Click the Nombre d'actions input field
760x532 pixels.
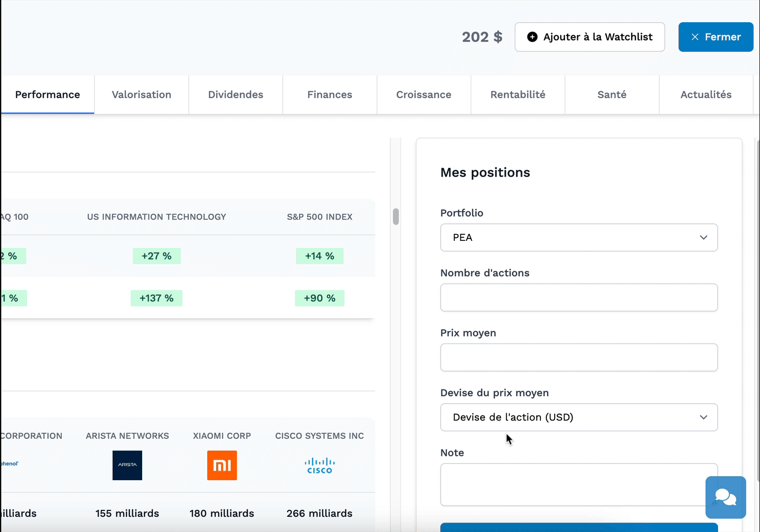tap(578, 298)
